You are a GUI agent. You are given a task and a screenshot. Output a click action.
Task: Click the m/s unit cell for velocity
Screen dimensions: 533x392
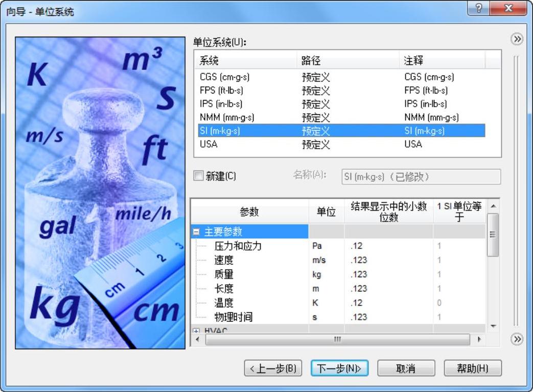point(327,260)
